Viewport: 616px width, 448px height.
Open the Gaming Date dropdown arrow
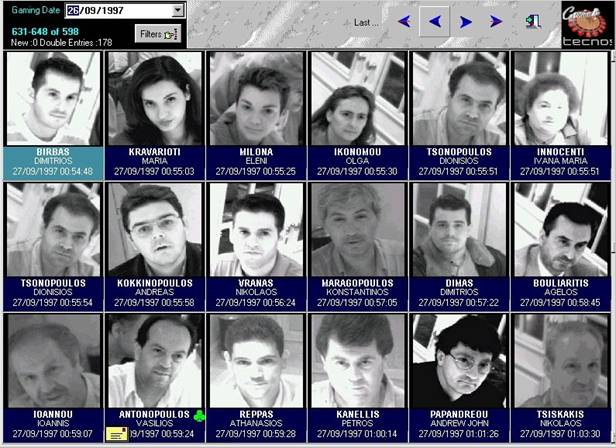(178, 10)
